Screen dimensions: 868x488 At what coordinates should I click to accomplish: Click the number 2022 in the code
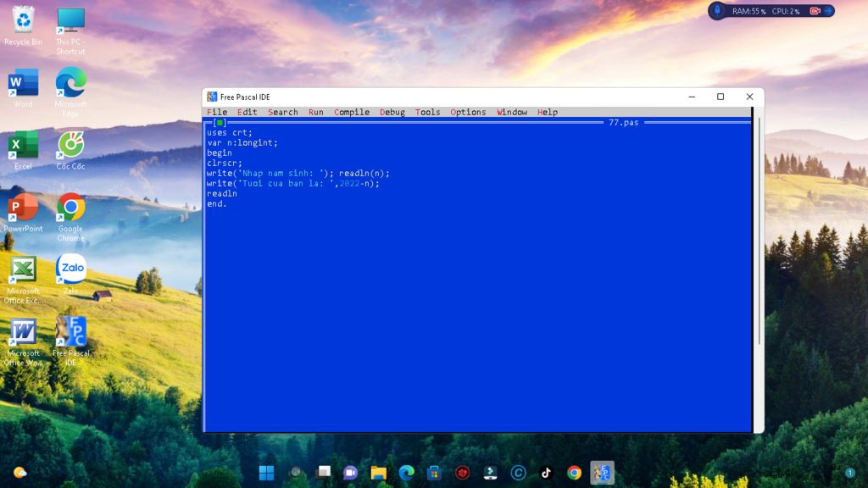pos(349,183)
